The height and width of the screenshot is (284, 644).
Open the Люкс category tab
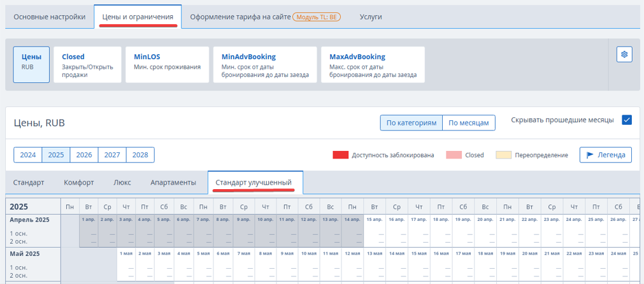(x=122, y=182)
